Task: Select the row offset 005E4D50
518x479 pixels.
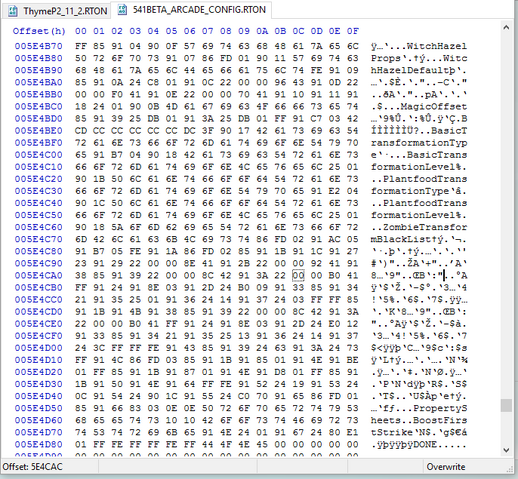Action: [38, 408]
